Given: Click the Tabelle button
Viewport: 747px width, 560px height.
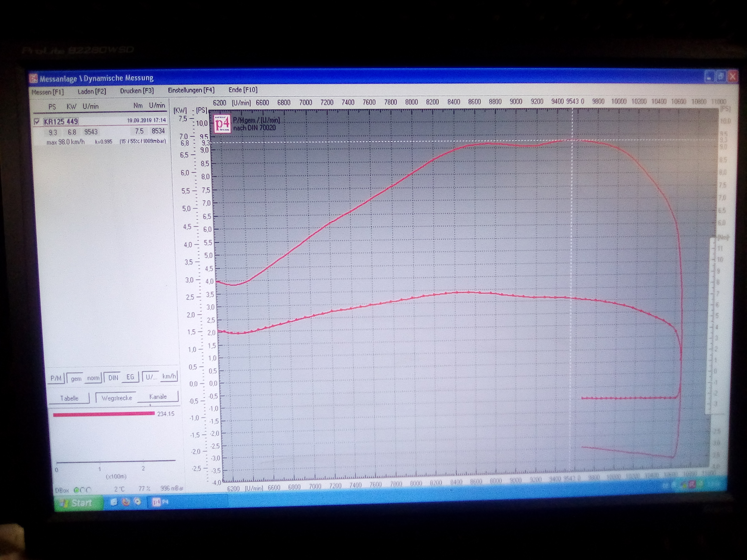Looking at the screenshot, I should [69, 398].
